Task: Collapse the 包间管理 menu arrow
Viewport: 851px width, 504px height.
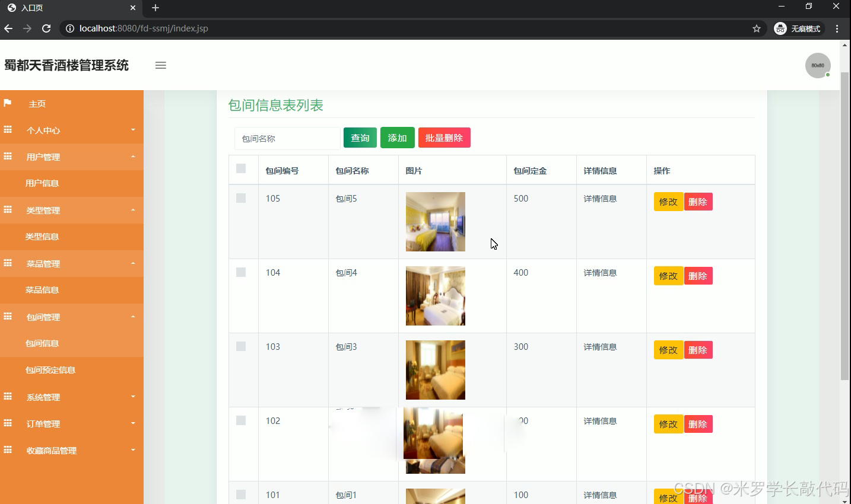Action: pyautogui.click(x=133, y=317)
